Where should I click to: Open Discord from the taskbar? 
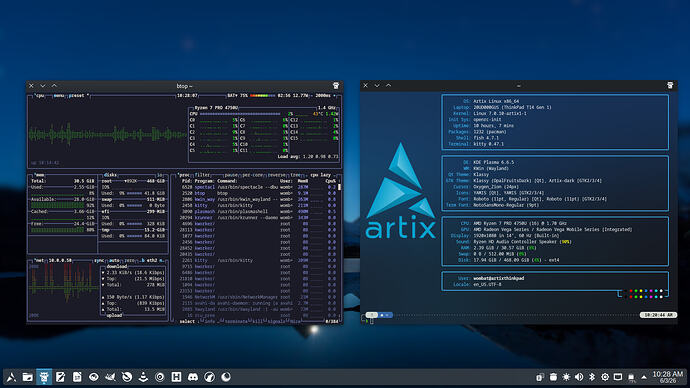click(193, 377)
